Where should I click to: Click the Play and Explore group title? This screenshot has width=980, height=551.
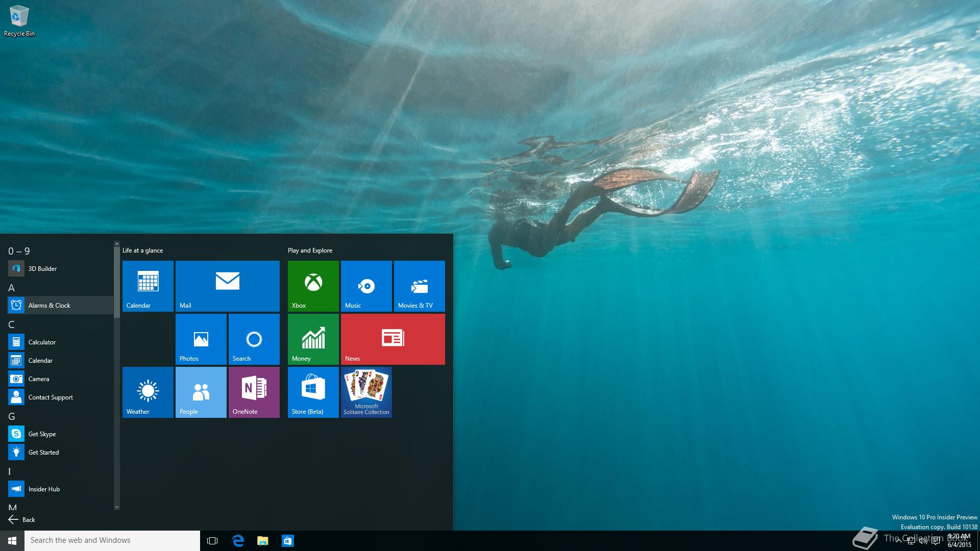310,250
